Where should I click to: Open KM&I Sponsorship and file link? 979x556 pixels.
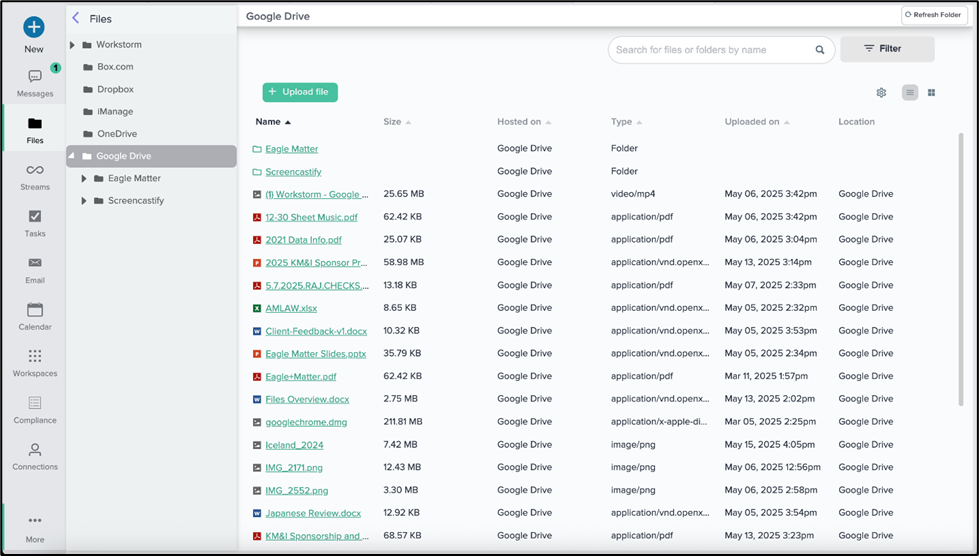pos(317,536)
